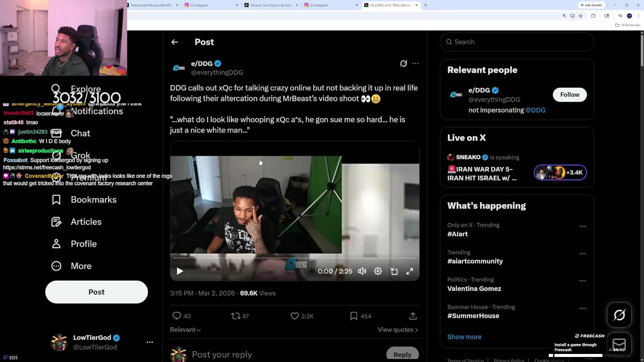644x362 pixels.
Task: Join SNEAKO's live space listener badge
Action: pos(560,172)
